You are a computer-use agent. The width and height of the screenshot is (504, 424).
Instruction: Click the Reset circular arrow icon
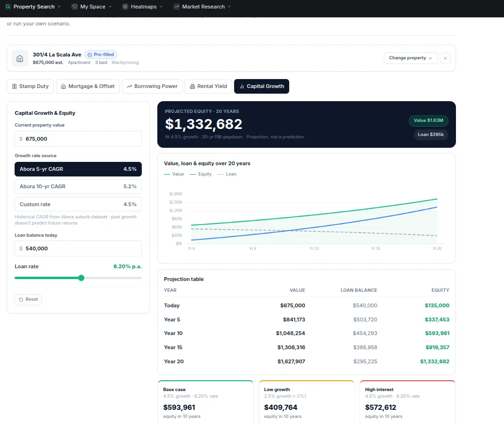(21, 299)
